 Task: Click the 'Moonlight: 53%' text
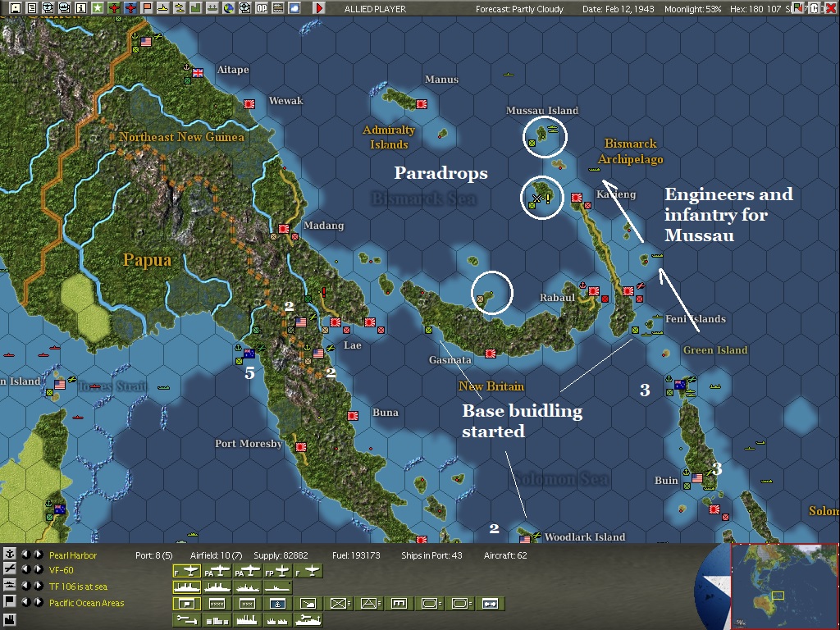point(692,9)
